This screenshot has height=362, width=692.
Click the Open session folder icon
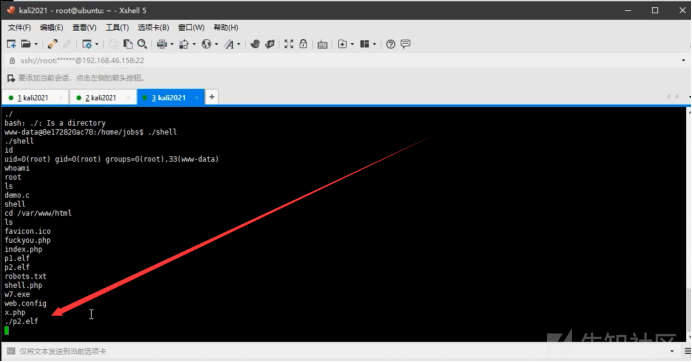tap(26, 44)
